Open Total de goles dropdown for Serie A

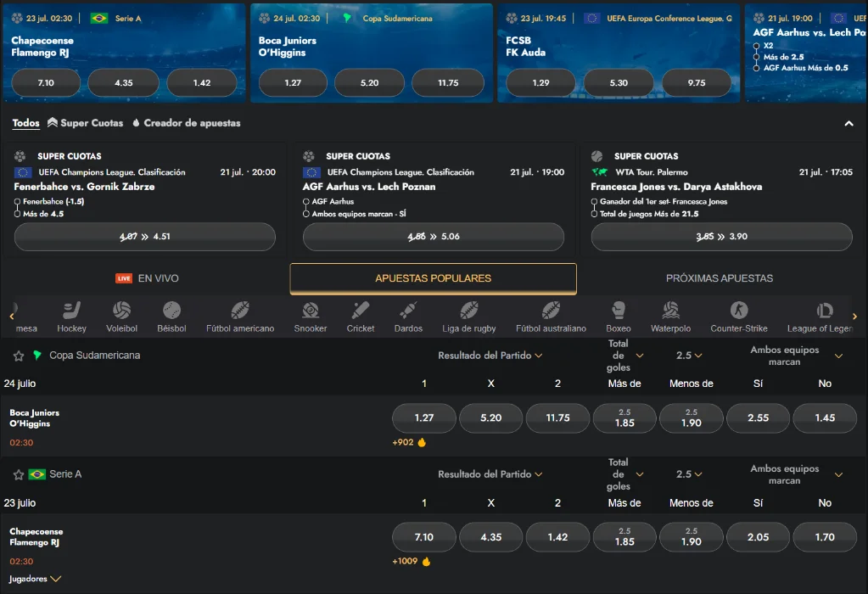[x=625, y=474]
